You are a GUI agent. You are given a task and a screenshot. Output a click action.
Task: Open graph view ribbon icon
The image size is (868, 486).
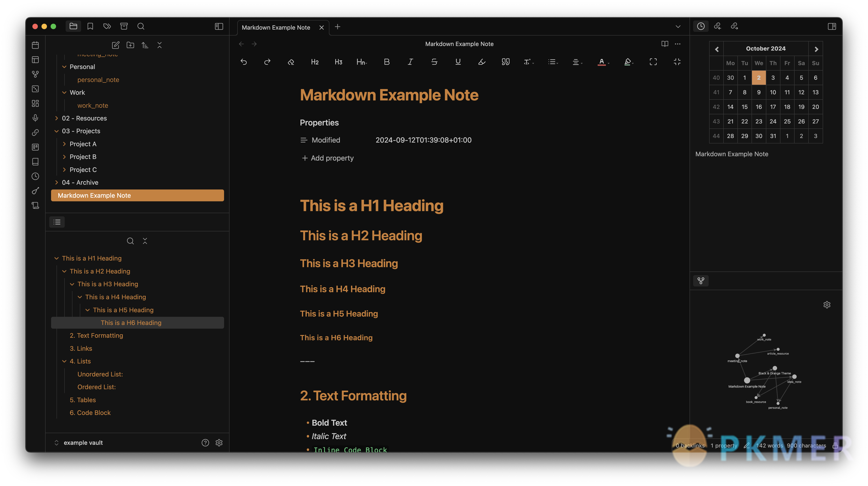[x=35, y=74]
